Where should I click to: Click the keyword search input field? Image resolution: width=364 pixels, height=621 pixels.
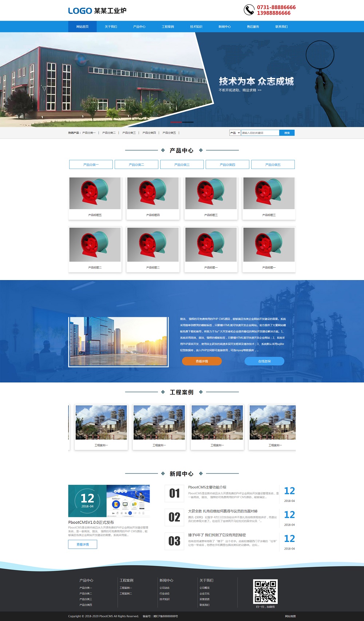pos(260,133)
